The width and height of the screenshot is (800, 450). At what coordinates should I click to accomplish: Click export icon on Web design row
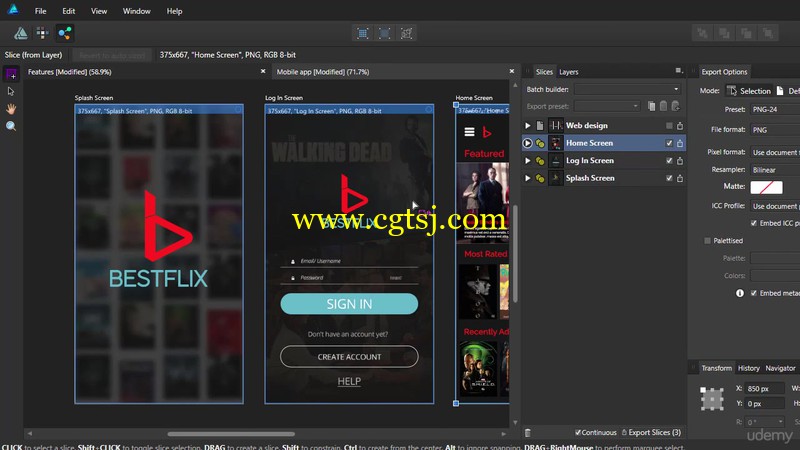pyautogui.click(x=680, y=126)
